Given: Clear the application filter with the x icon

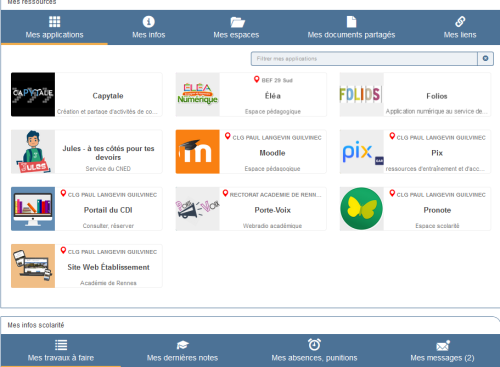Looking at the screenshot, I should pos(485,58).
